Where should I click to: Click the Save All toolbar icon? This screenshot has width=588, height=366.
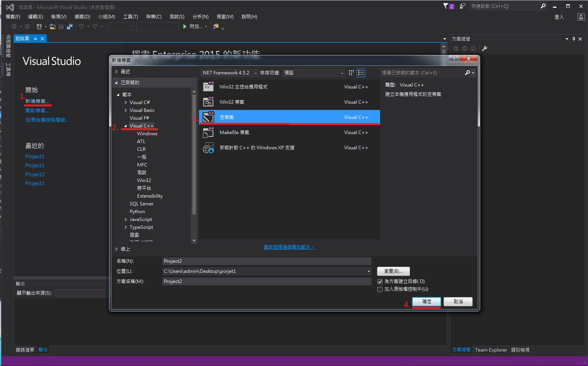coord(69,26)
